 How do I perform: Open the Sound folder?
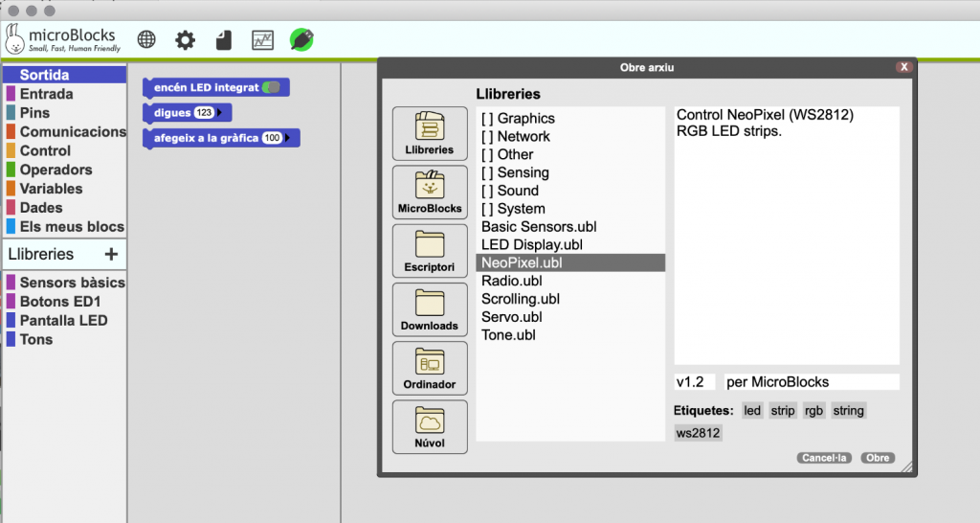pyautogui.click(x=570, y=191)
